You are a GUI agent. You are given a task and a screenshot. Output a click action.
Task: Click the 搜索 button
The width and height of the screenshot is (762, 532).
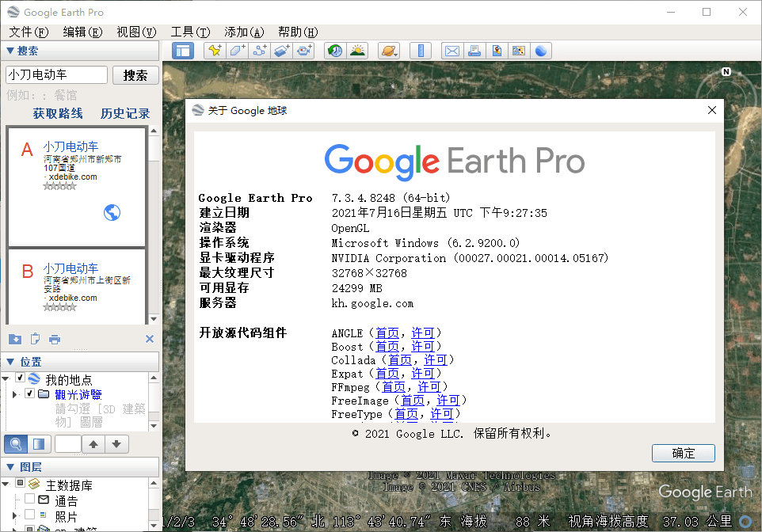pyautogui.click(x=135, y=75)
